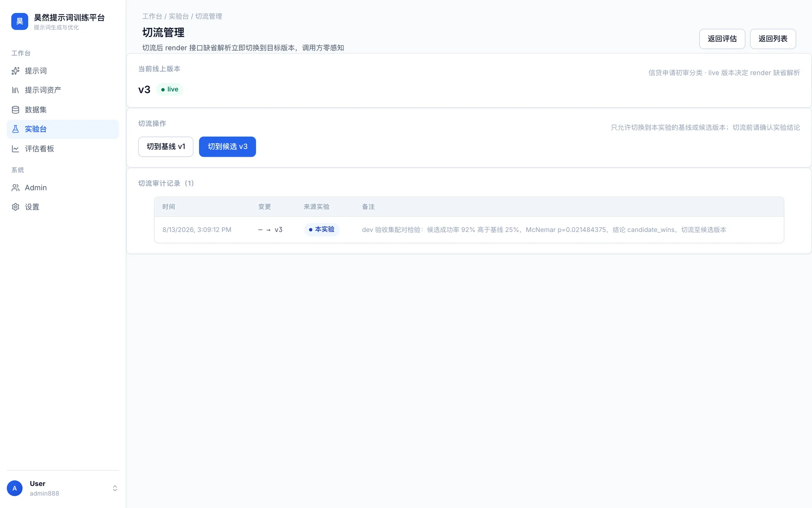Click the timestamp 8/13/2026, 3:09:12 PM
This screenshot has width=812, height=508.
(197, 229)
